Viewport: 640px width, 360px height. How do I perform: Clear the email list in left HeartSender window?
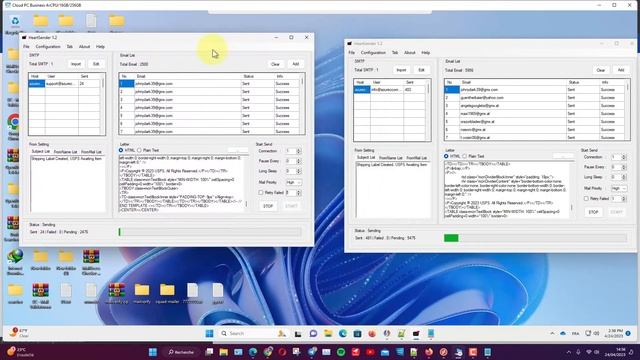pyautogui.click(x=276, y=64)
